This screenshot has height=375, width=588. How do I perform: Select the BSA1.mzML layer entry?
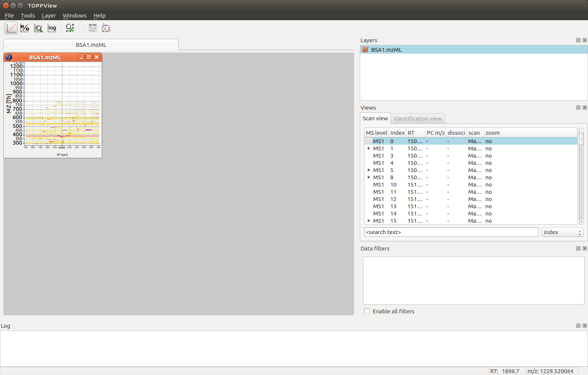tap(386, 49)
